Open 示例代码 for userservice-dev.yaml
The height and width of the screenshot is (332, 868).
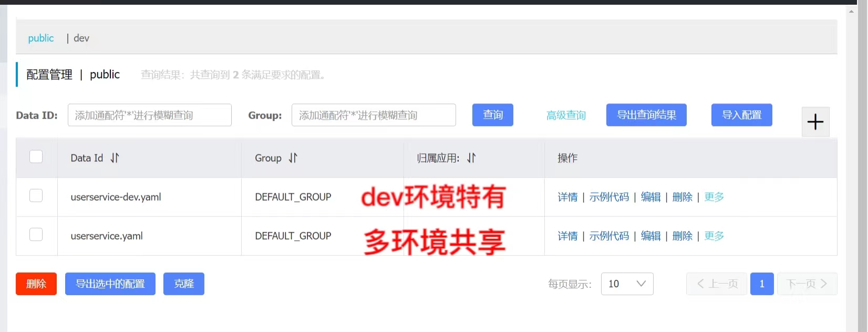(x=609, y=197)
